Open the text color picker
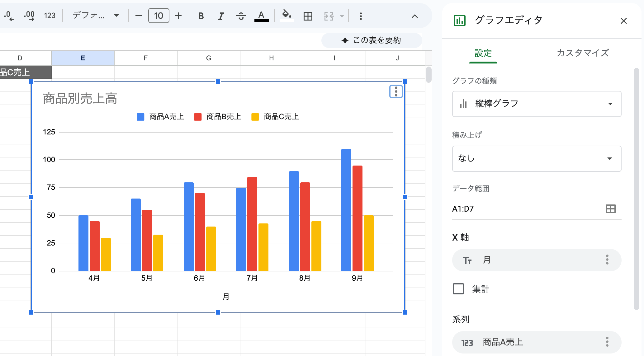 [261, 16]
